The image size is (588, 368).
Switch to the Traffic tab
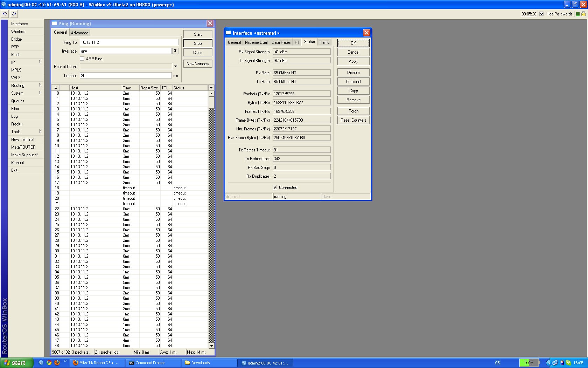[324, 42]
